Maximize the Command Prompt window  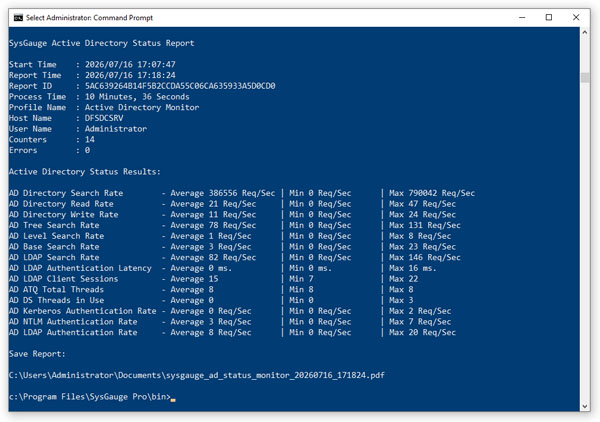(x=549, y=18)
